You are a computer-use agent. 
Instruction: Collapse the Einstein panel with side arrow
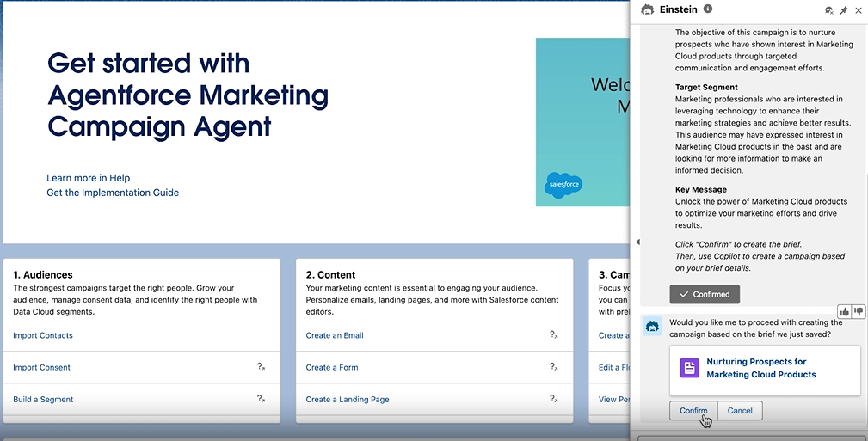coord(637,242)
